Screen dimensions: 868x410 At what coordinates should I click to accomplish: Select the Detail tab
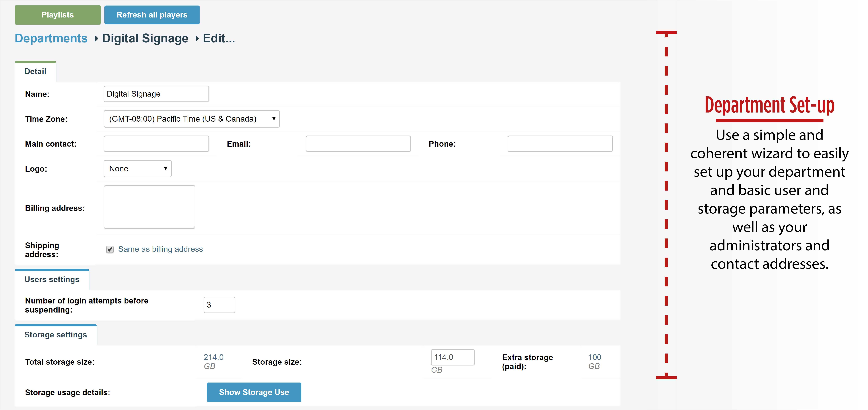[35, 71]
